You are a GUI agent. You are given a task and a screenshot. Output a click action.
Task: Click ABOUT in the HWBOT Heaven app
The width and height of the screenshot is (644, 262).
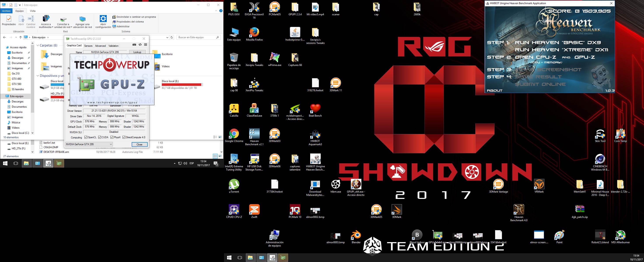click(495, 91)
